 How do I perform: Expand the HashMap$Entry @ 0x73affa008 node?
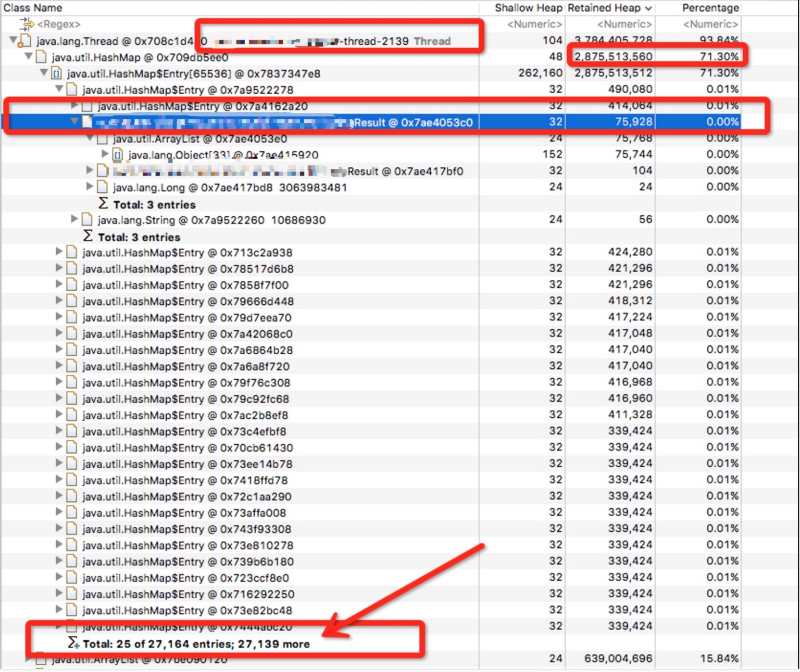pos(59,512)
